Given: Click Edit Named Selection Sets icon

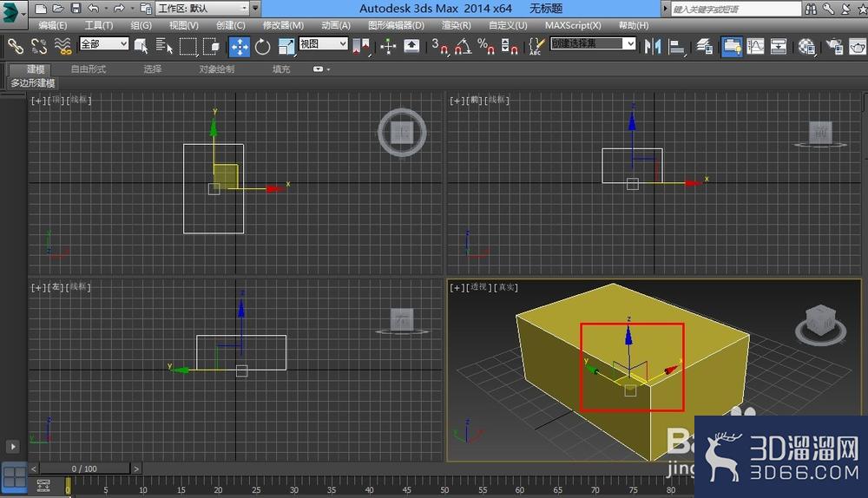Looking at the screenshot, I should click(x=536, y=47).
